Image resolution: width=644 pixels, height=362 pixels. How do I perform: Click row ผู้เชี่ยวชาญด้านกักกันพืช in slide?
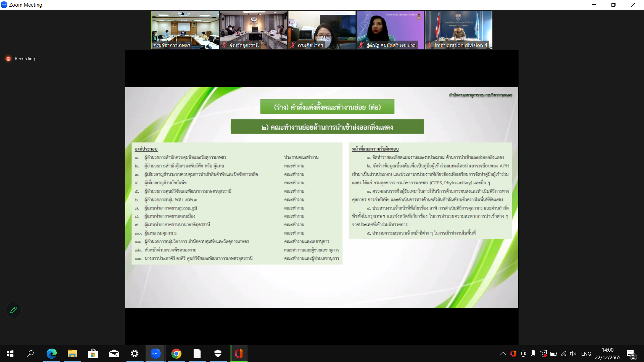coord(165,183)
